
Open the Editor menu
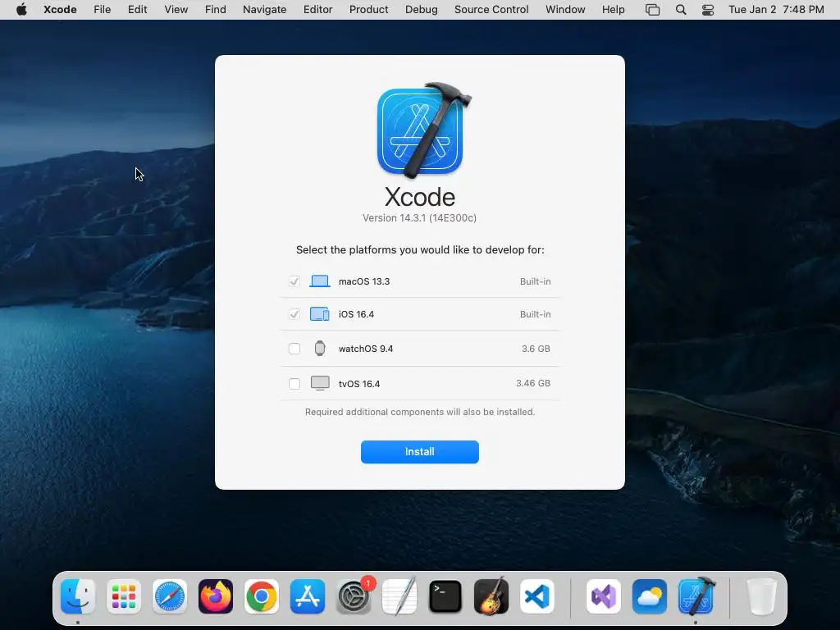coord(317,9)
